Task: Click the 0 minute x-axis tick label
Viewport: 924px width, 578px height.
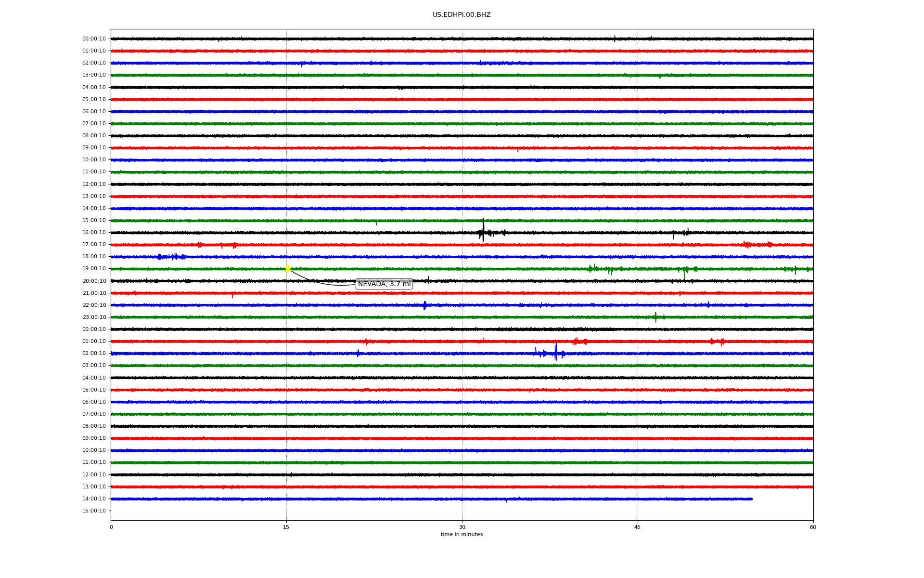Action: [111, 527]
